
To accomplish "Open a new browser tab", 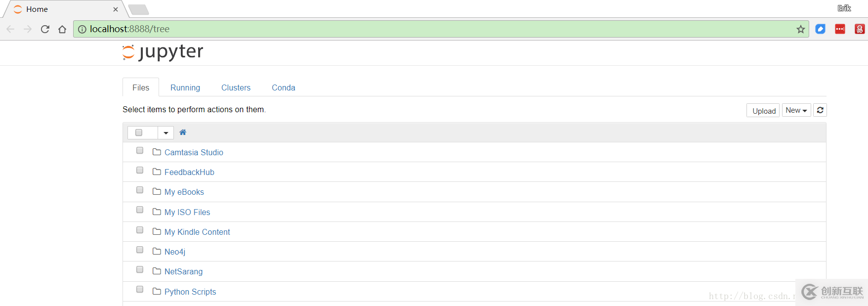I will [139, 9].
